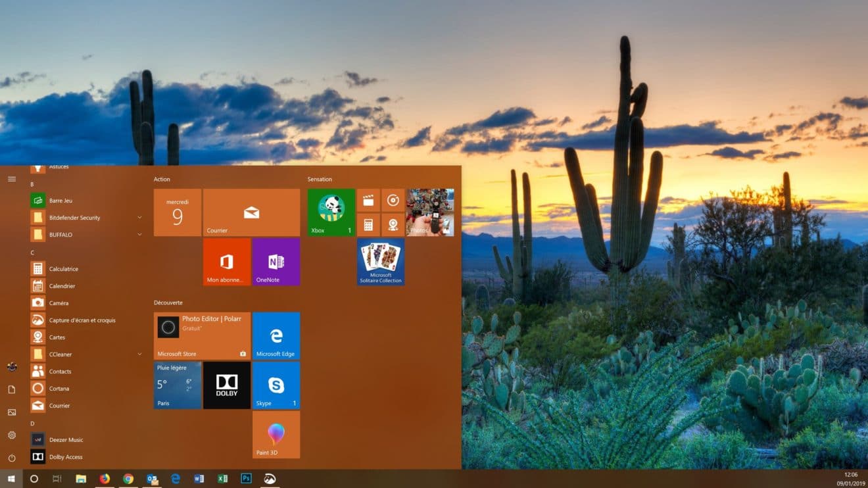Open the Dolby tile
The height and width of the screenshot is (488, 868).
227,385
